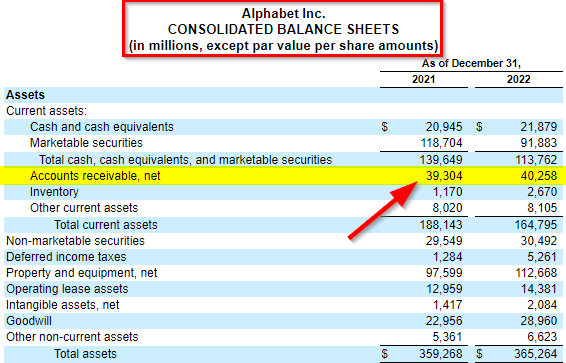Click 'As of December 31,' header
Viewport: 566px width, 363px height.
pyautogui.click(x=471, y=64)
